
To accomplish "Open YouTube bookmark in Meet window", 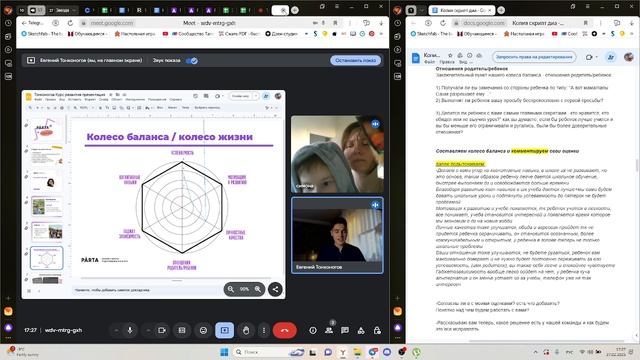I will (x=165, y=33).
